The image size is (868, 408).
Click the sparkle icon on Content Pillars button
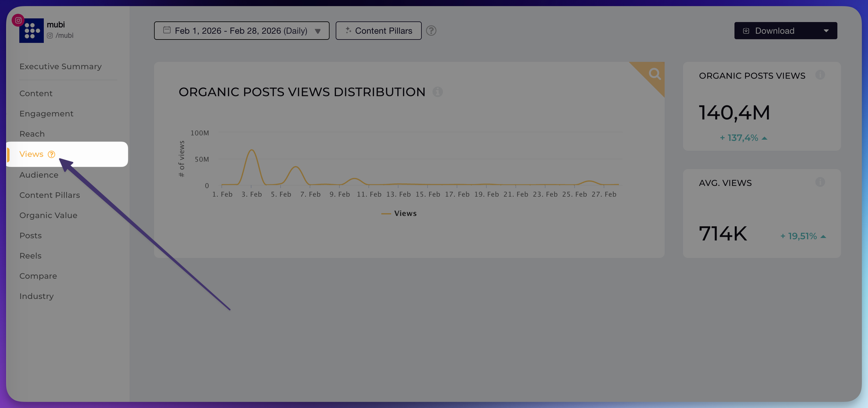tap(348, 30)
